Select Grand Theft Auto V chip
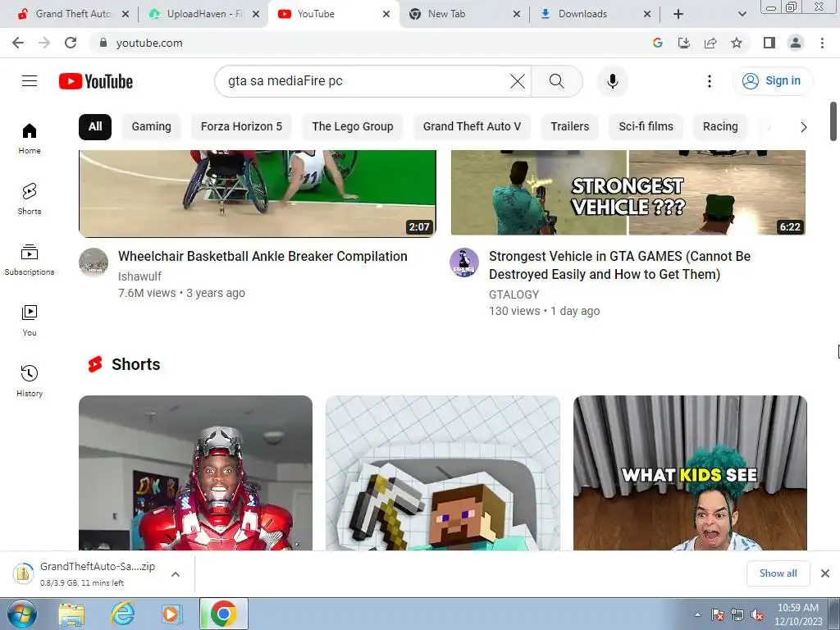 pos(472,127)
